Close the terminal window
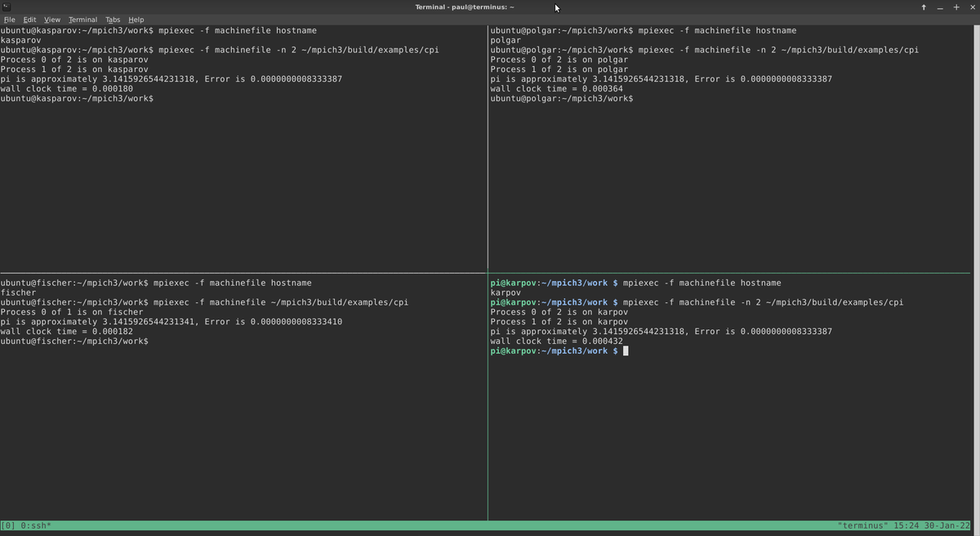The width and height of the screenshot is (980, 536). pos(972,7)
